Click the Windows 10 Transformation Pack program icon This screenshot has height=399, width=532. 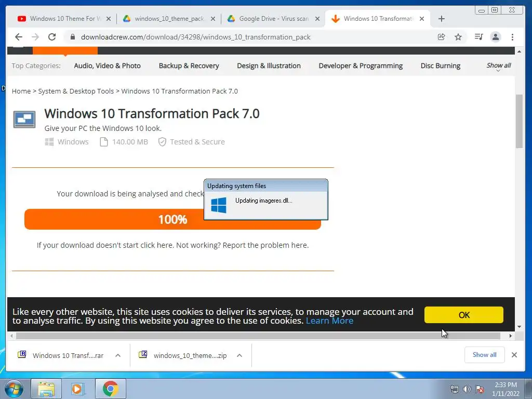(x=24, y=119)
